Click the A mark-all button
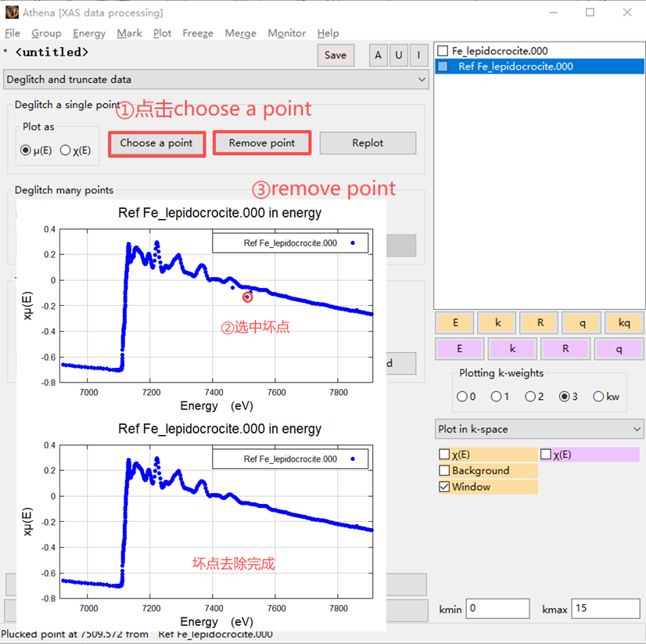646x644 pixels. coord(378,56)
